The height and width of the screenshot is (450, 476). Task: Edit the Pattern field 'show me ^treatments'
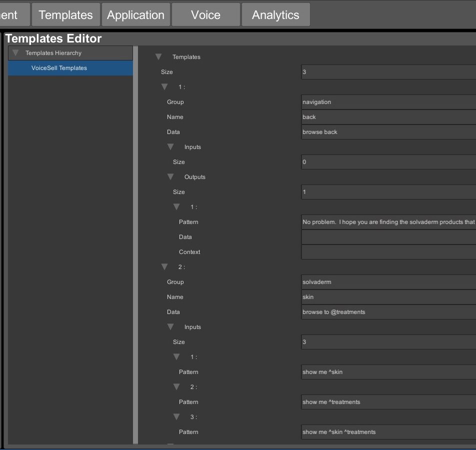(x=388, y=402)
